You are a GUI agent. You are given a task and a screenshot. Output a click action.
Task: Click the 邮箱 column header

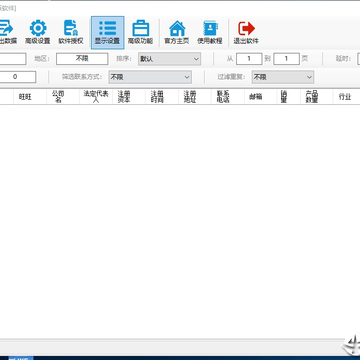coord(261,97)
